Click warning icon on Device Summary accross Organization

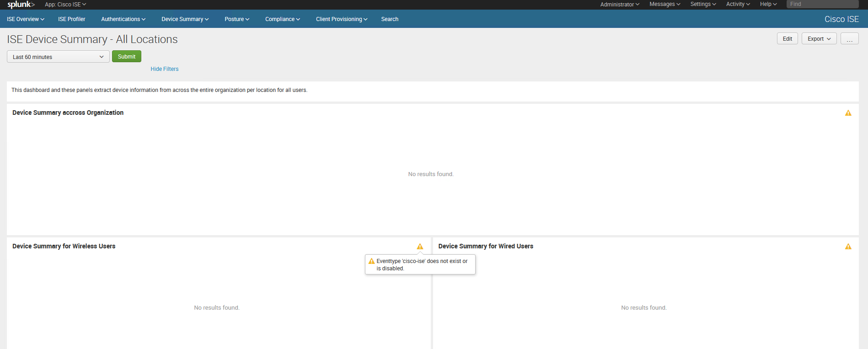[x=848, y=113]
